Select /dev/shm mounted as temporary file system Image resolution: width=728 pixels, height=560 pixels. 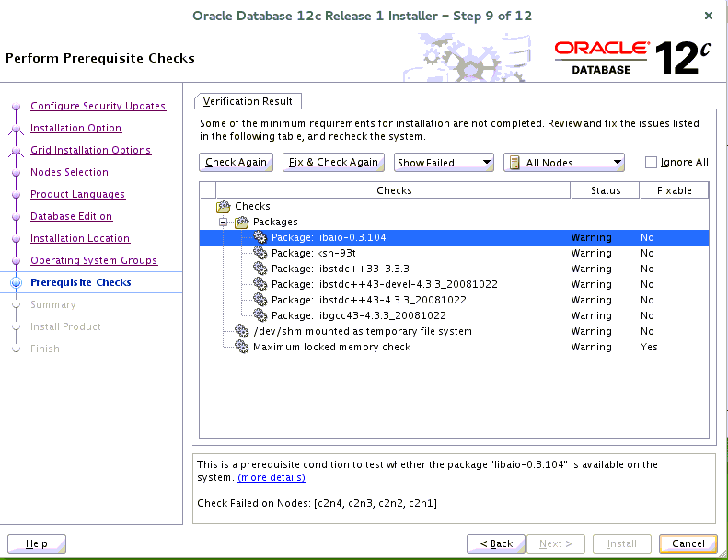[454, 331]
